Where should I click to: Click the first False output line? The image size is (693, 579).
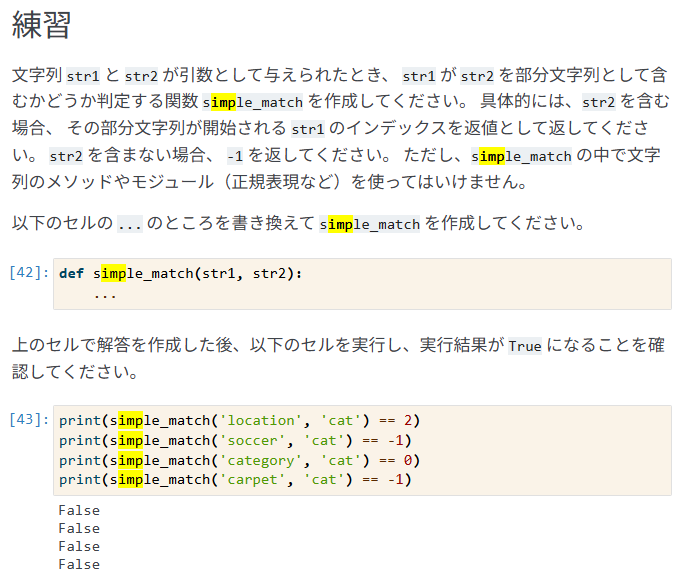click(x=79, y=510)
